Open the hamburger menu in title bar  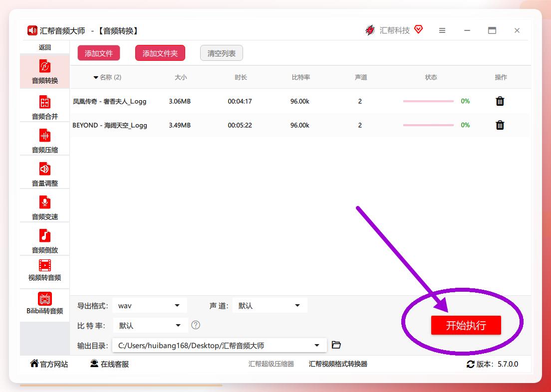tap(442, 30)
